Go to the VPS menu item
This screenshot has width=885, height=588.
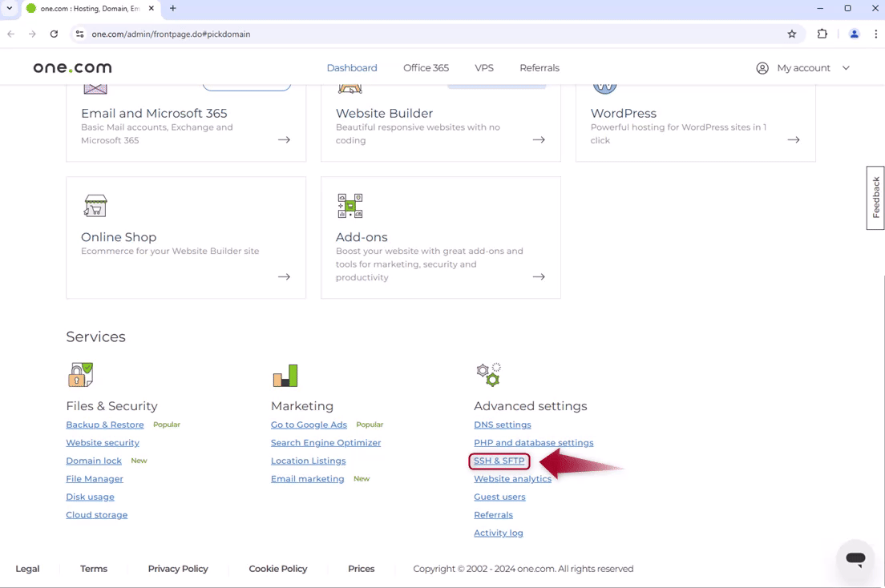click(484, 68)
